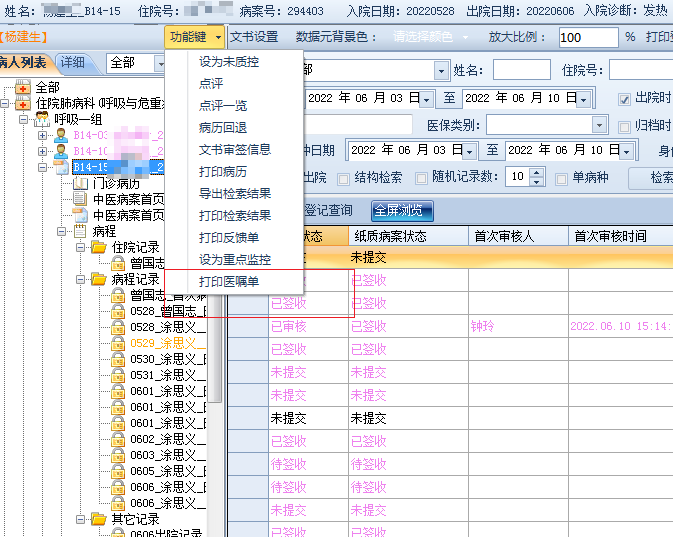
Task: Click the document icon beside selected B14-15
Action: pyautogui.click(x=61, y=167)
